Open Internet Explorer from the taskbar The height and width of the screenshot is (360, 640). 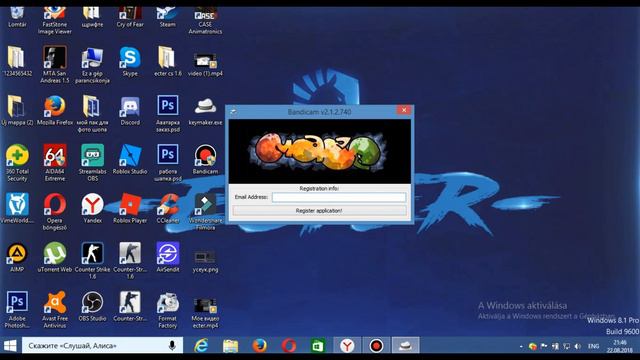[201, 346]
